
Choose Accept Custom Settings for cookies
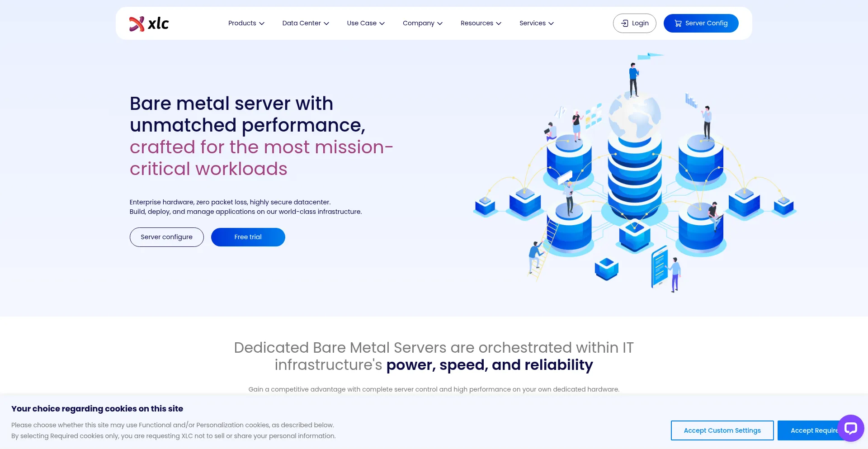pos(722,430)
